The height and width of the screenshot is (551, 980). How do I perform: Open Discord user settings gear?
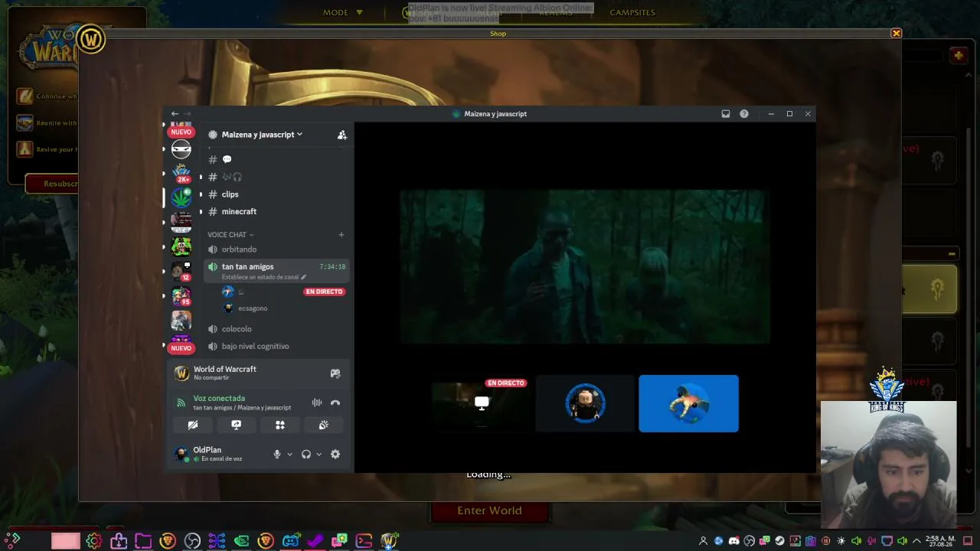pos(335,455)
